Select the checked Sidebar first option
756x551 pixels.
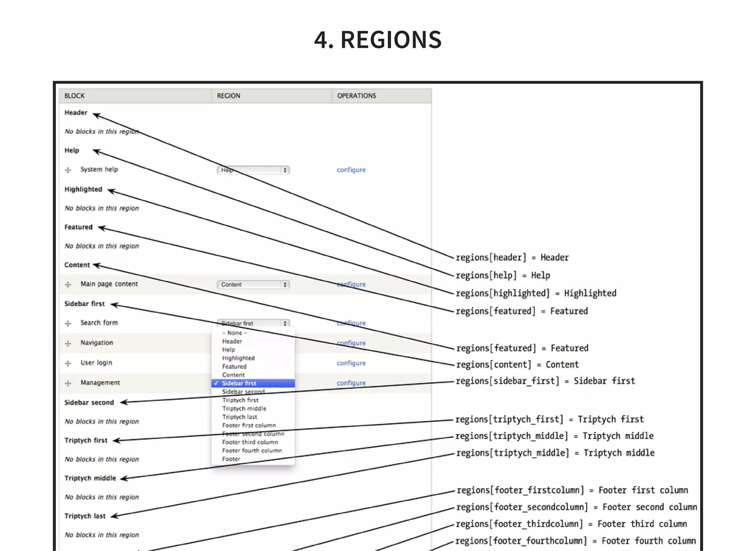(x=253, y=383)
